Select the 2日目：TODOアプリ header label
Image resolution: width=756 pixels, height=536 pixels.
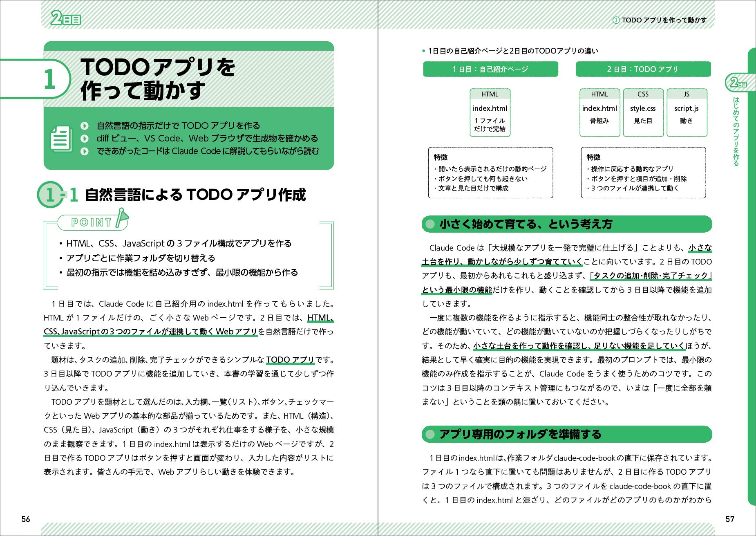click(x=643, y=69)
